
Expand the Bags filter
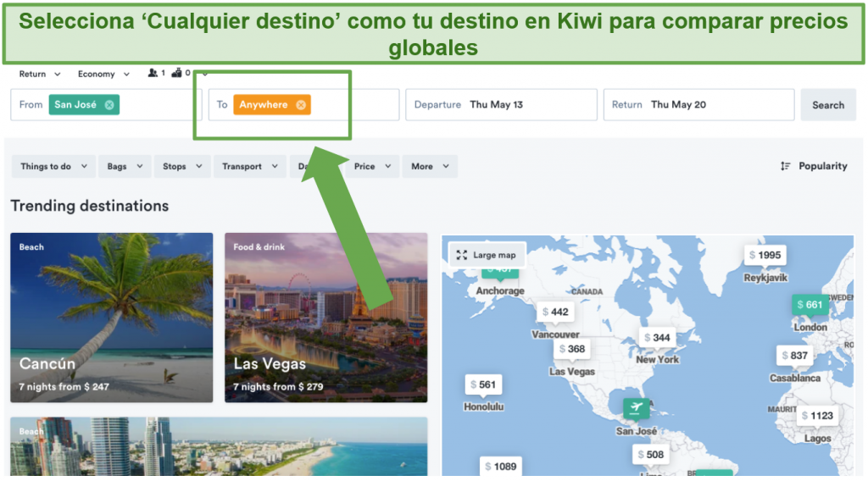tap(125, 167)
